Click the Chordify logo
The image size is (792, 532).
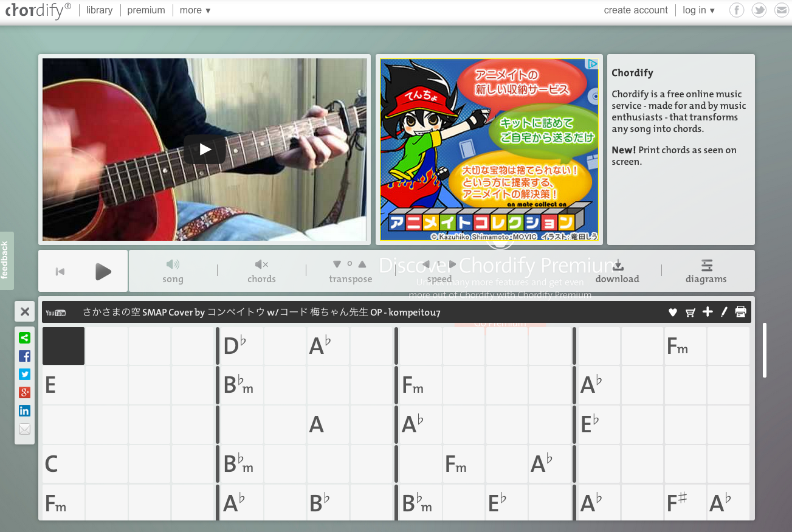38,10
